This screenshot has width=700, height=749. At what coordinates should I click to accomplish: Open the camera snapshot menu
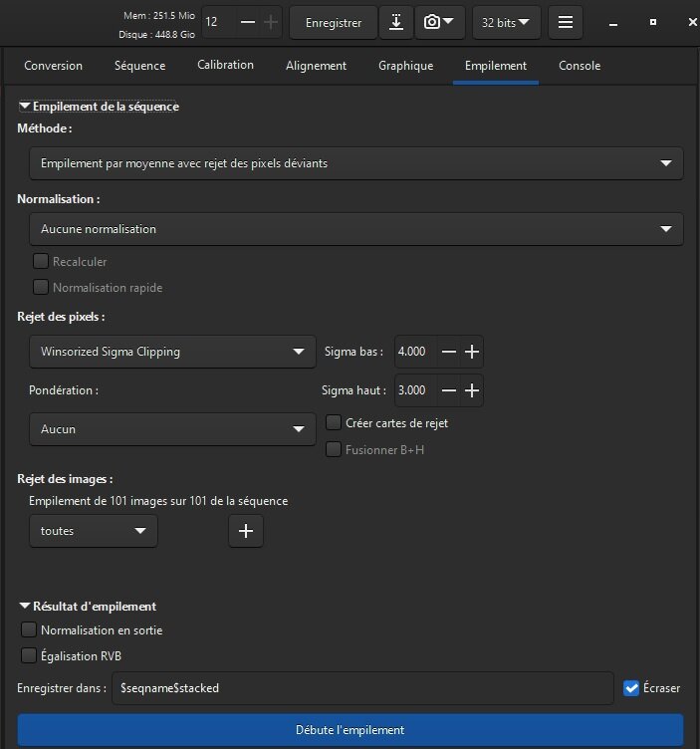(x=438, y=22)
